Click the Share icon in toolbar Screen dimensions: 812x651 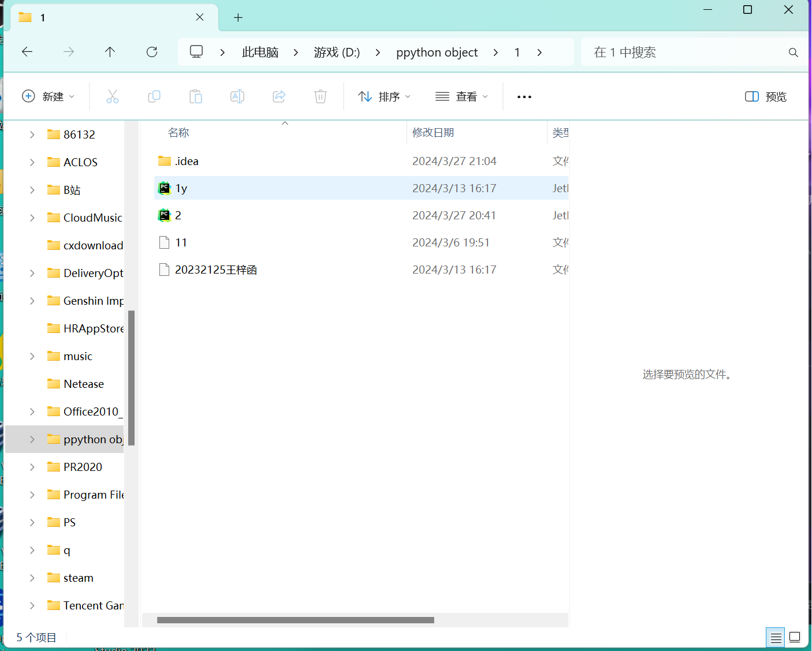pyautogui.click(x=279, y=96)
